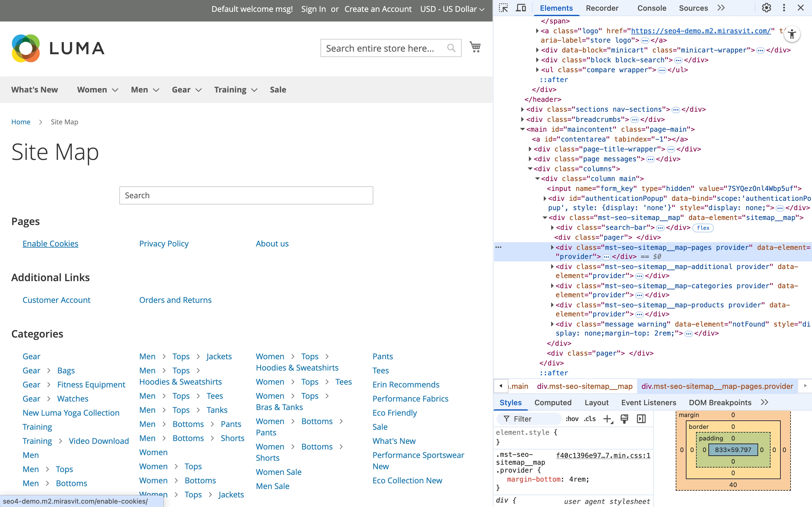812x507 pixels.
Task: Switch to the Computed tab
Action: point(553,402)
